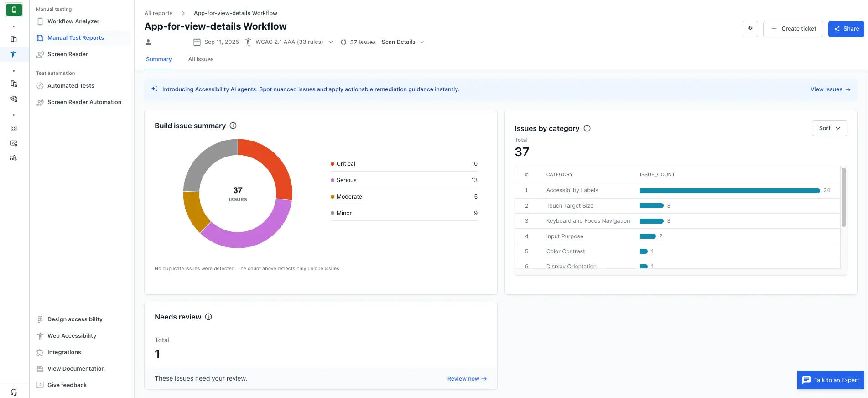
Task: Switch to the All issues tab
Action: click(x=201, y=59)
